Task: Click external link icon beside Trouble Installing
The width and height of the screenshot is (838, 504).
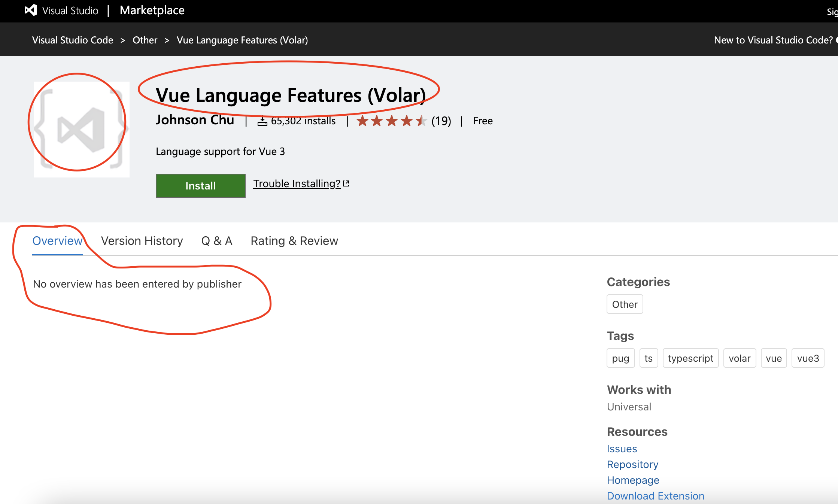Action: [x=346, y=183]
